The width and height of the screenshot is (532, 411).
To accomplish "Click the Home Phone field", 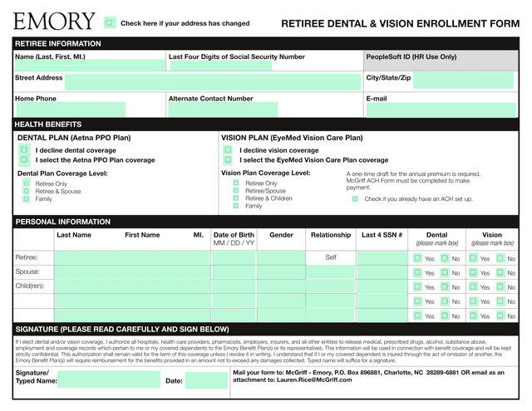I will pyautogui.click(x=70, y=109).
